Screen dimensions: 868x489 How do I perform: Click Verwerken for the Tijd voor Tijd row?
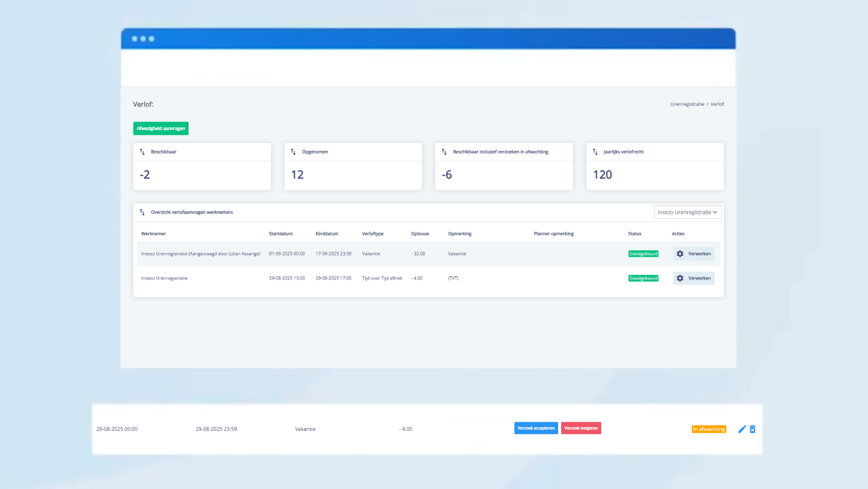point(693,278)
